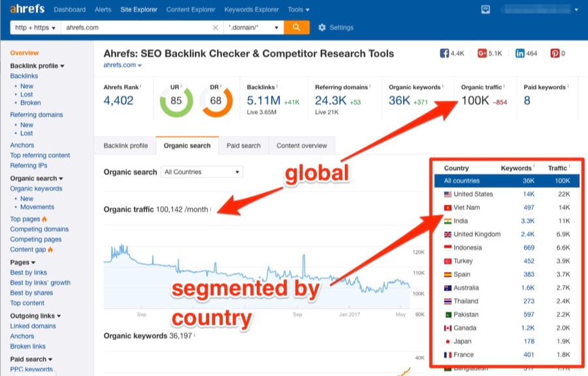The width and height of the screenshot is (588, 376).
Task: Click the ahrefs logo
Action: 27,9
